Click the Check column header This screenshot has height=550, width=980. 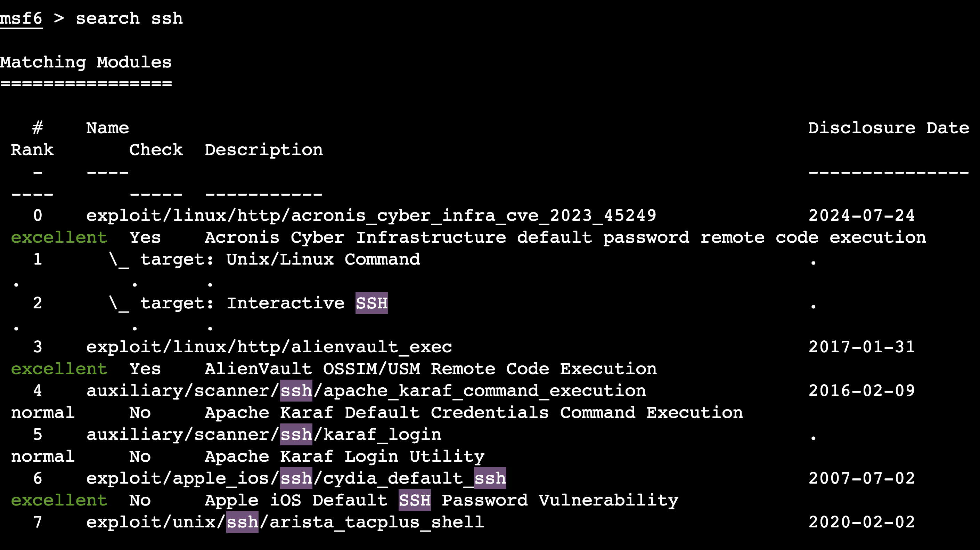156,150
